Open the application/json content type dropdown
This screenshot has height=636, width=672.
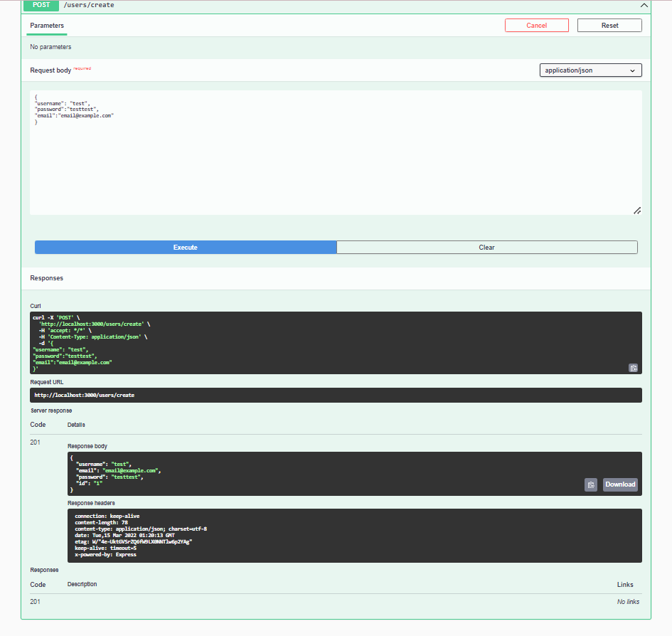tap(590, 70)
